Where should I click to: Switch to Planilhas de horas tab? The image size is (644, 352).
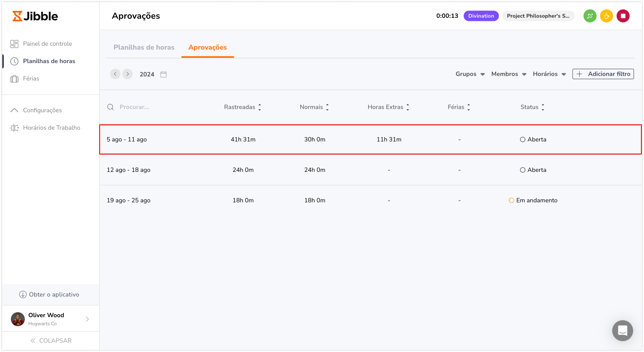tap(144, 47)
